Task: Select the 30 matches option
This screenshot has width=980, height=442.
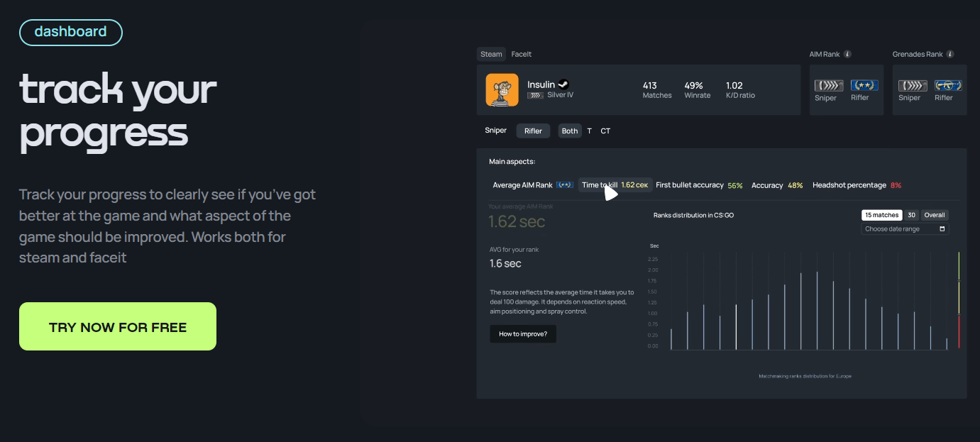Action: click(x=911, y=215)
